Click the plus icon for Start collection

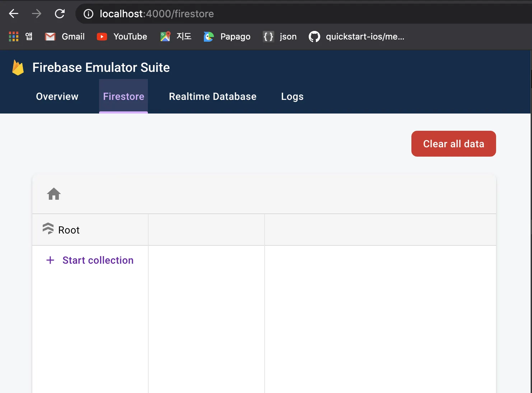(50, 260)
